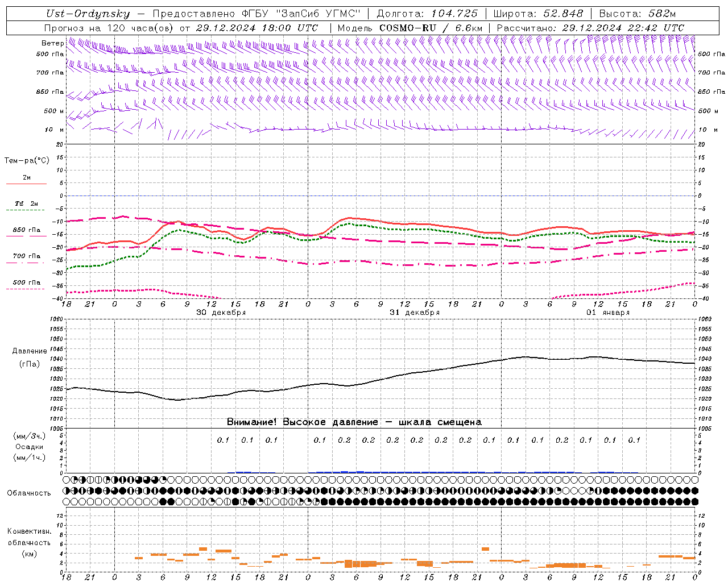Viewport: 728px width, 582px height.
Task: Click the 'Модель COSMO-RU / 6.6км' text
Action: (x=409, y=28)
